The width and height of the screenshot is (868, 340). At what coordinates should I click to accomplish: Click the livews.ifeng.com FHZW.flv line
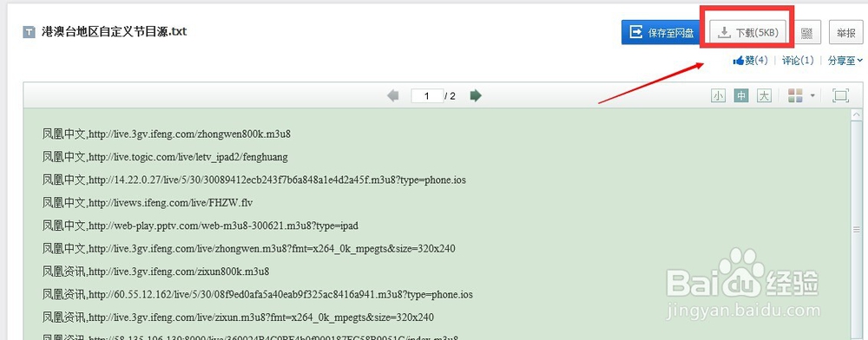click(148, 203)
